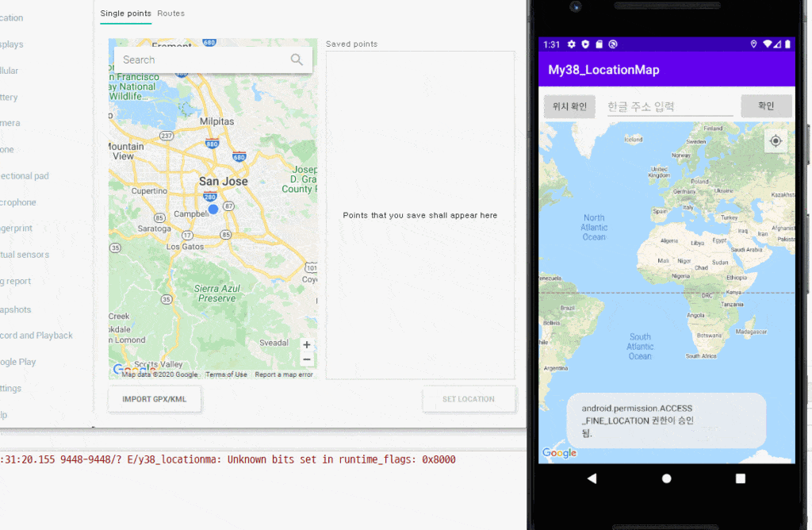
Task: Click the 237 highway shield on the map
Action: click(166, 136)
